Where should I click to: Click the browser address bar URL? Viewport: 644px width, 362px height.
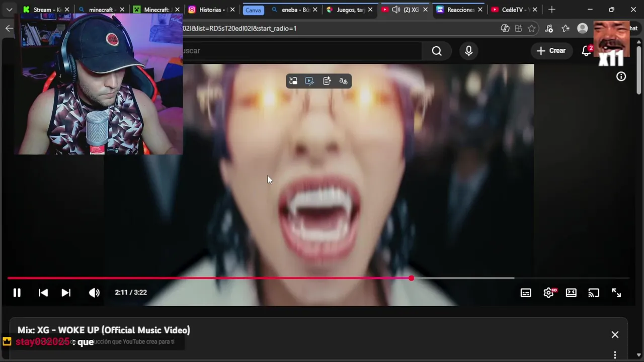coord(239,28)
